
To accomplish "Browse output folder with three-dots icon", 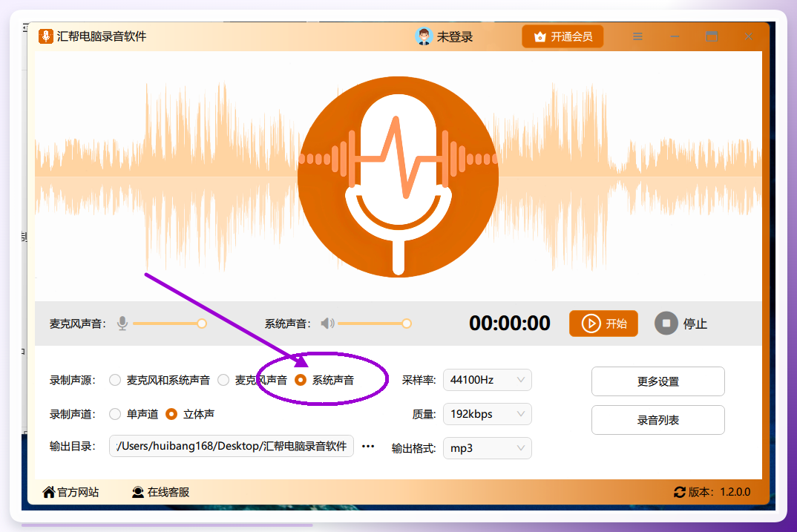I will click(368, 446).
